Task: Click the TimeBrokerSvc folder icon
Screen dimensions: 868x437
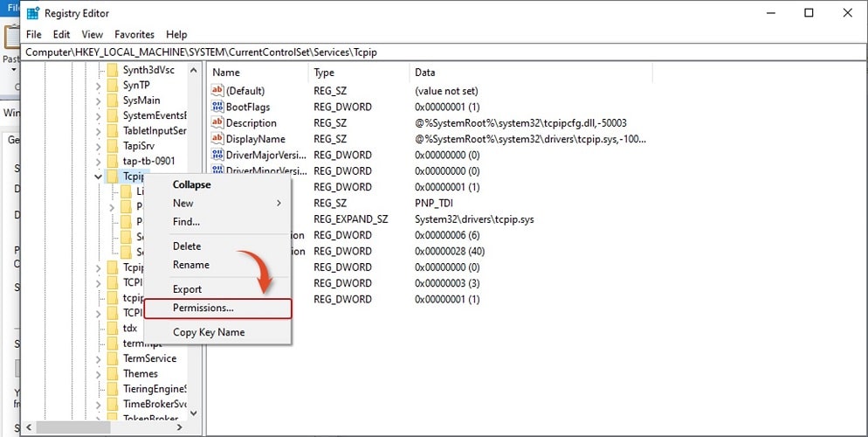Action: 113,404
